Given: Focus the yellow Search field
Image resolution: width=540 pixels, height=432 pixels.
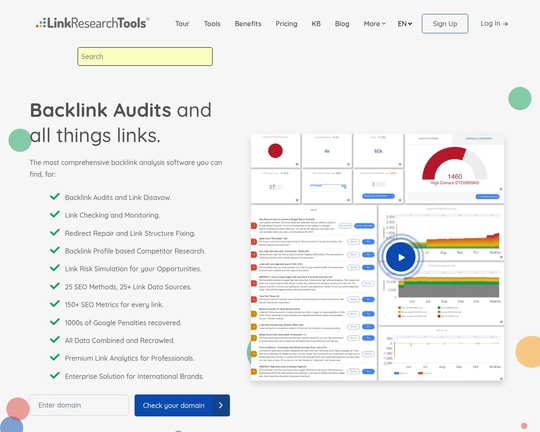Looking at the screenshot, I should [145, 56].
